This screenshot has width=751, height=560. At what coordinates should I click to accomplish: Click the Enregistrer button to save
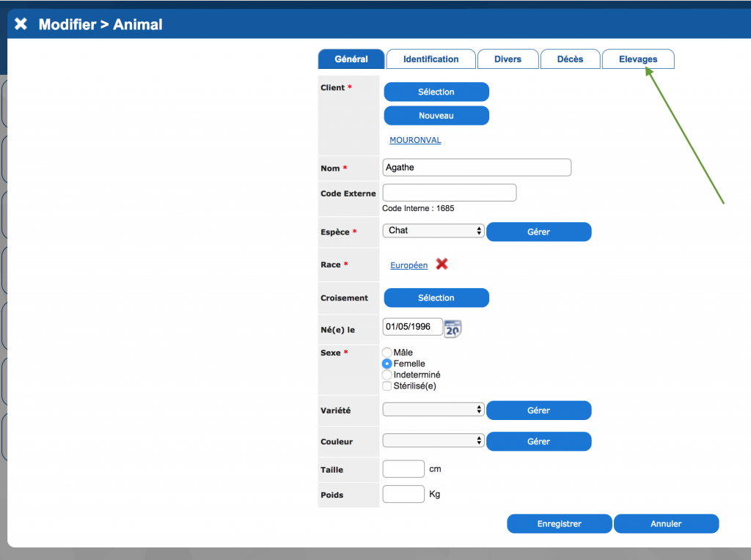(x=559, y=523)
